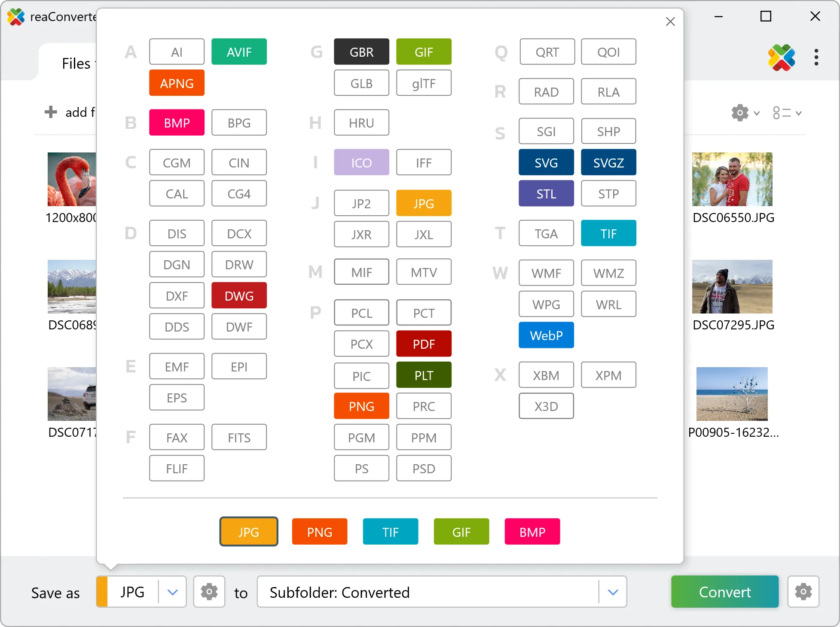The width and height of the screenshot is (840, 627).
Task: Choose the DXF format
Action: pos(177,295)
